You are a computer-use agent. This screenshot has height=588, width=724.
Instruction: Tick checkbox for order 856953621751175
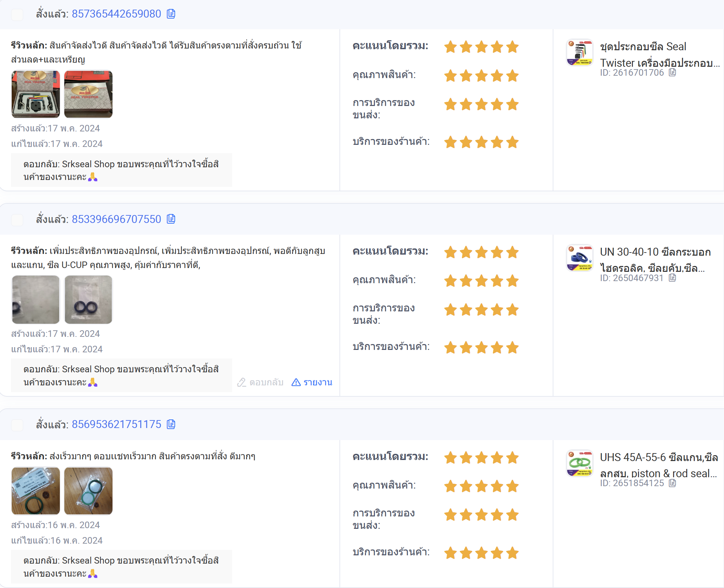[x=17, y=425]
